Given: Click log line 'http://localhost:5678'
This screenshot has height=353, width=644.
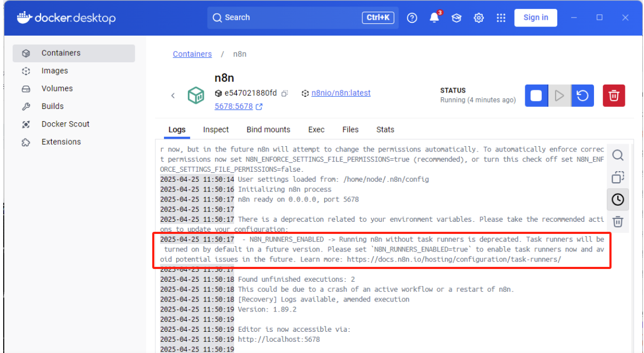Looking at the screenshot, I should (279, 339).
